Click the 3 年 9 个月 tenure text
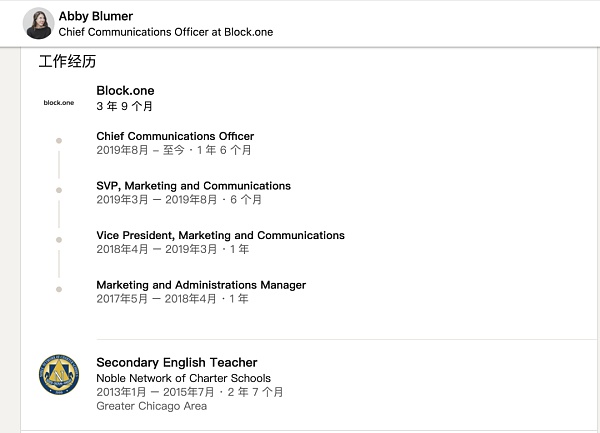This screenshot has height=433, width=600. tap(124, 106)
